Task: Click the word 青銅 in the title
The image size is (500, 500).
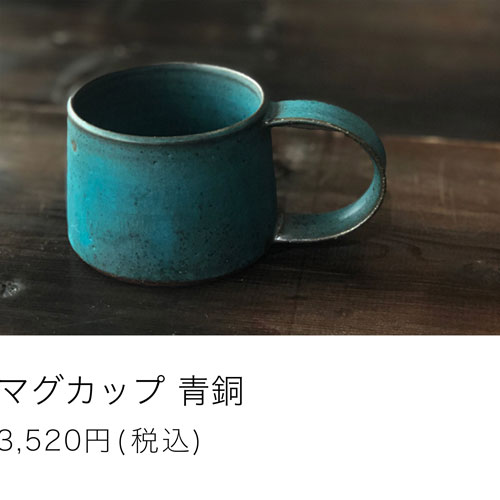Action: (x=211, y=391)
